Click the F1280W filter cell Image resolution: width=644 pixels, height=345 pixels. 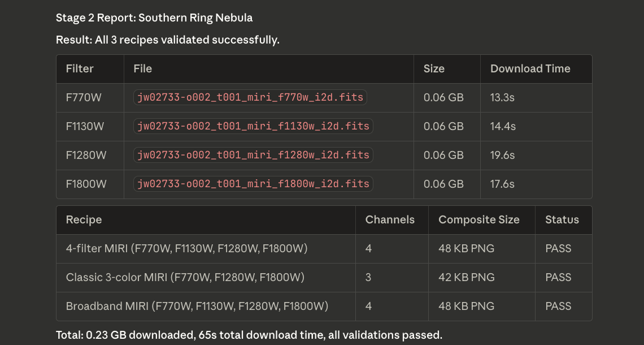tap(86, 155)
